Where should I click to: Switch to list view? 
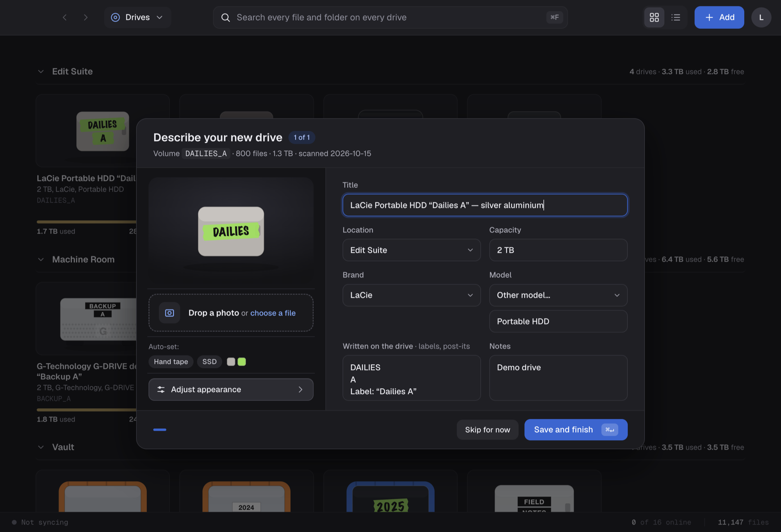point(676,17)
